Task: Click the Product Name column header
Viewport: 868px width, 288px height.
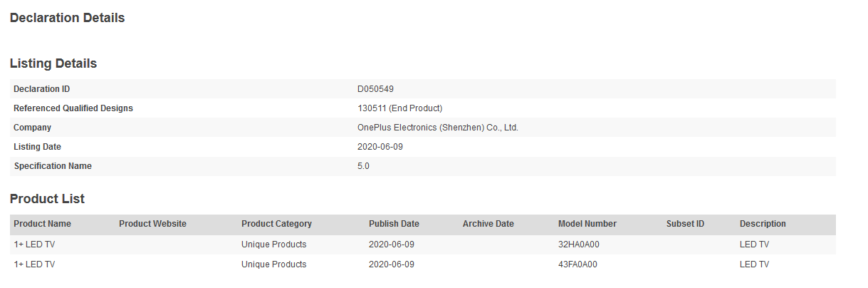Action: [x=42, y=224]
